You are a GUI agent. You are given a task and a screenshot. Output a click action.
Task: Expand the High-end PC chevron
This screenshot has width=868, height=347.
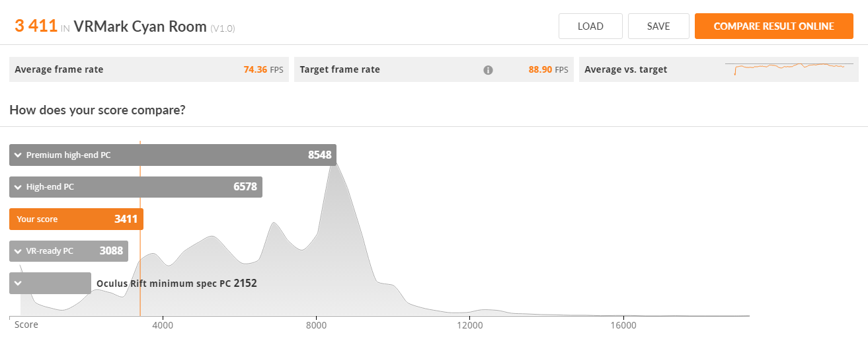point(18,187)
